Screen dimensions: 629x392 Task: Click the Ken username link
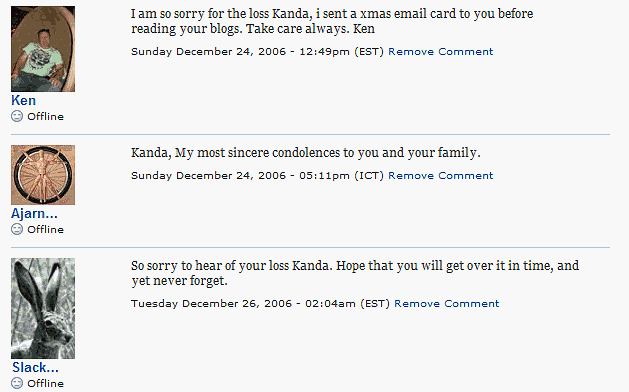23,100
